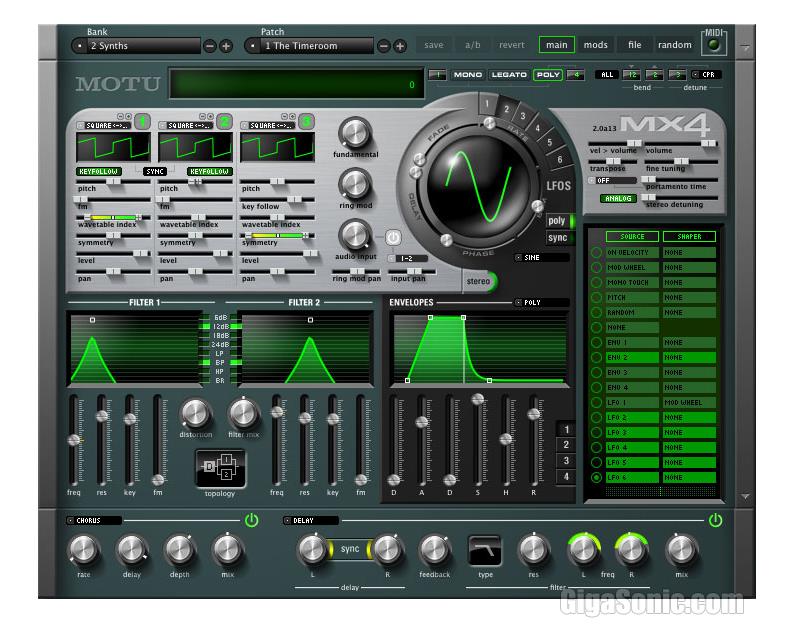This screenshot has width=794, height=624.
Task: Click the MIDI activity indicator light
Action: (x=714, y=45)
